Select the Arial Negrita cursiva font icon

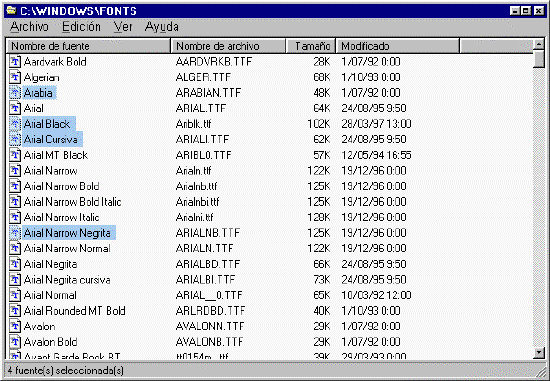(x=15, y=280)
